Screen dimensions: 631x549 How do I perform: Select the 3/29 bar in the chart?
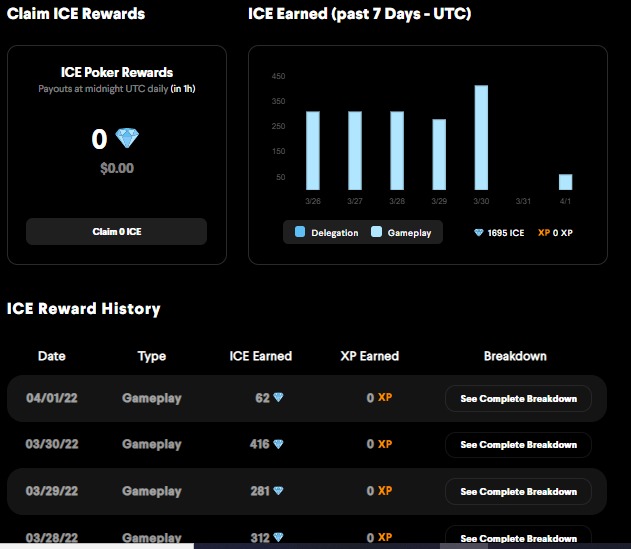tap(439, 155)
